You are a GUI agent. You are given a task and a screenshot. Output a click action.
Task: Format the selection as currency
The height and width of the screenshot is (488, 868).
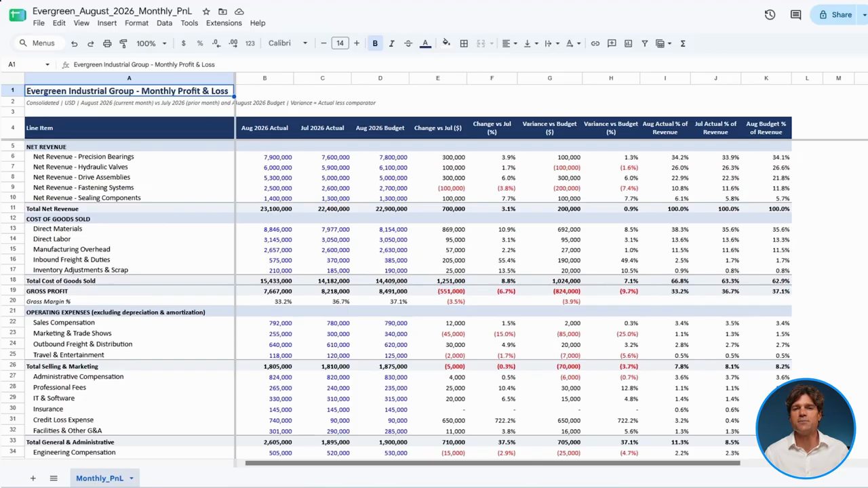coord(183,43)
